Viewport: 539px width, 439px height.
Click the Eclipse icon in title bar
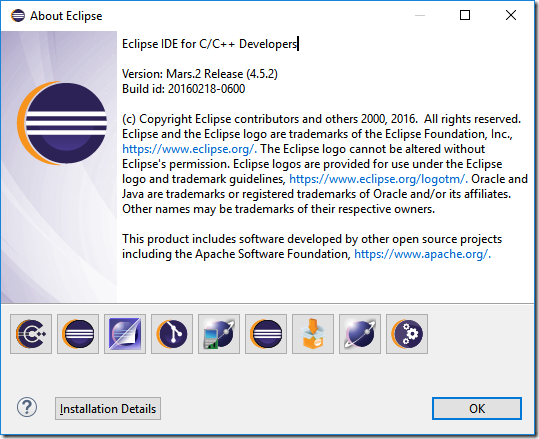[18, 15]
